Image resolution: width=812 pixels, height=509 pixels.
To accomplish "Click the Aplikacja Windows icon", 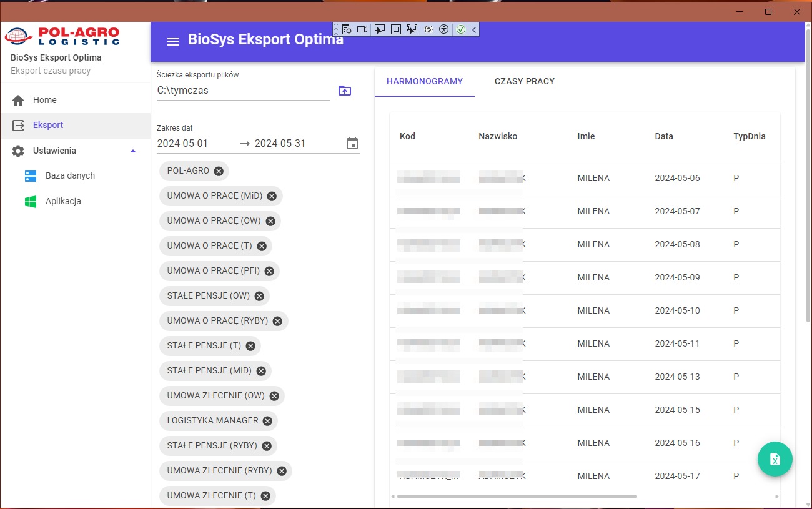I will click(31, 202).
